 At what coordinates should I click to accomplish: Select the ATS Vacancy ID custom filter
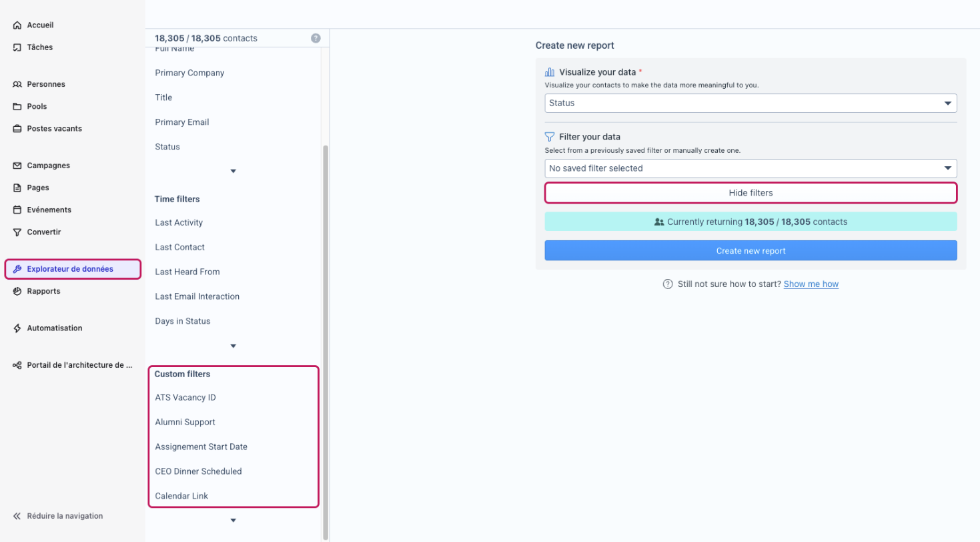pyautogui.click(x=185, y=398)
